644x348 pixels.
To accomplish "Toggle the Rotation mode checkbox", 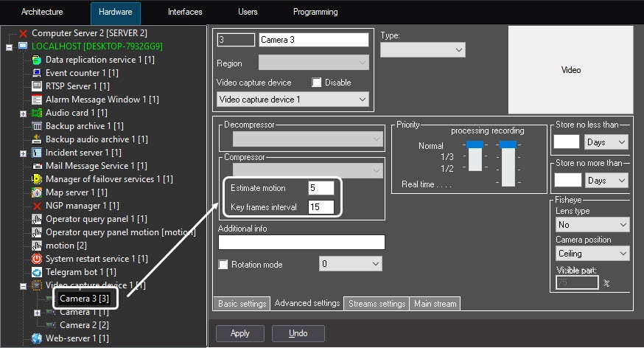I will [x=223, y=264].
